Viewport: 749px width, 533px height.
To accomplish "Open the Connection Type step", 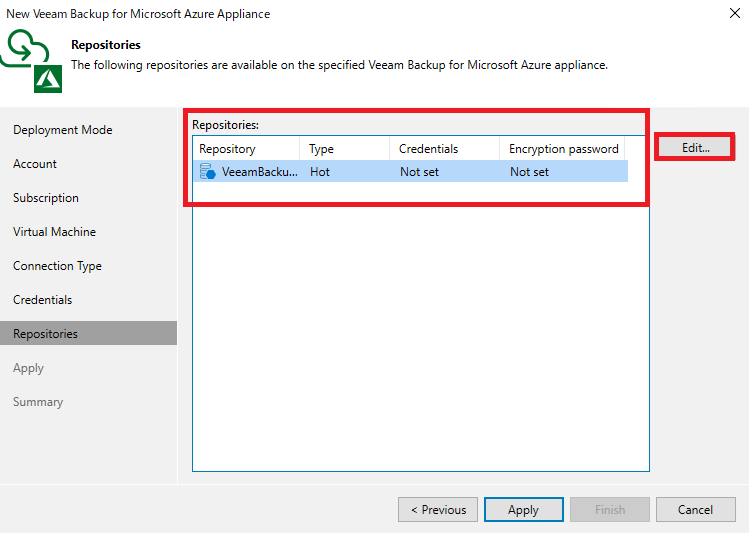I will [x=57, y=266].
